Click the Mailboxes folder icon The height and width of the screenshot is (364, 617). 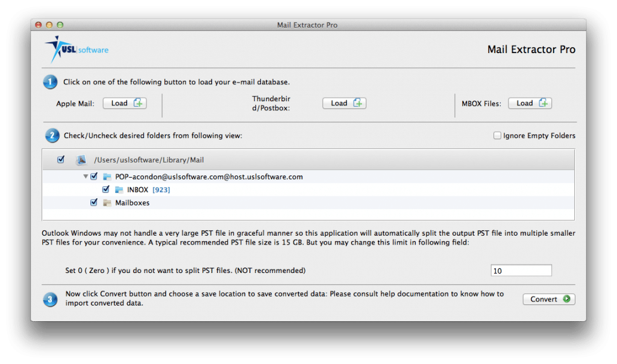coord(107,202)
